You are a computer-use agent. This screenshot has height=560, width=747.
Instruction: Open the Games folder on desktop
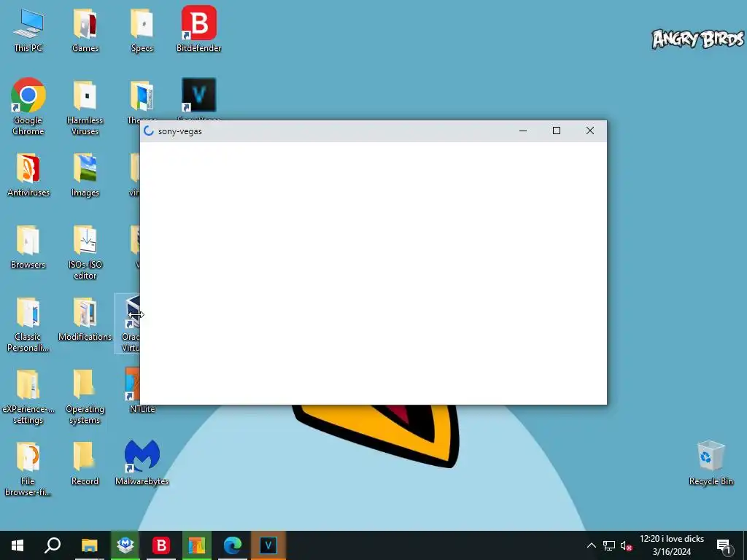tap(85, 31)
